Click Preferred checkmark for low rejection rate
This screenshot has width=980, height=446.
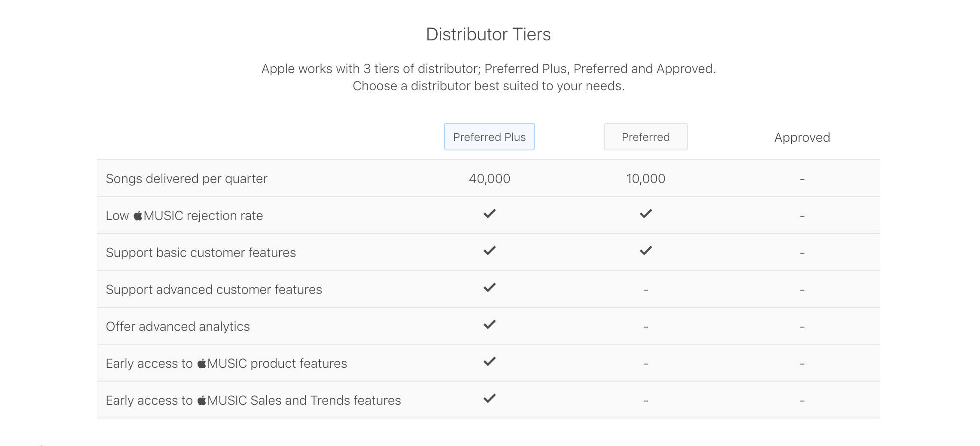[646, 214]
